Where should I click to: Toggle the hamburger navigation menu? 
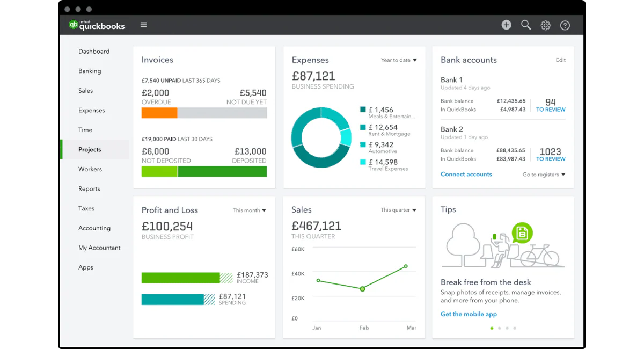tap(143, 25)
